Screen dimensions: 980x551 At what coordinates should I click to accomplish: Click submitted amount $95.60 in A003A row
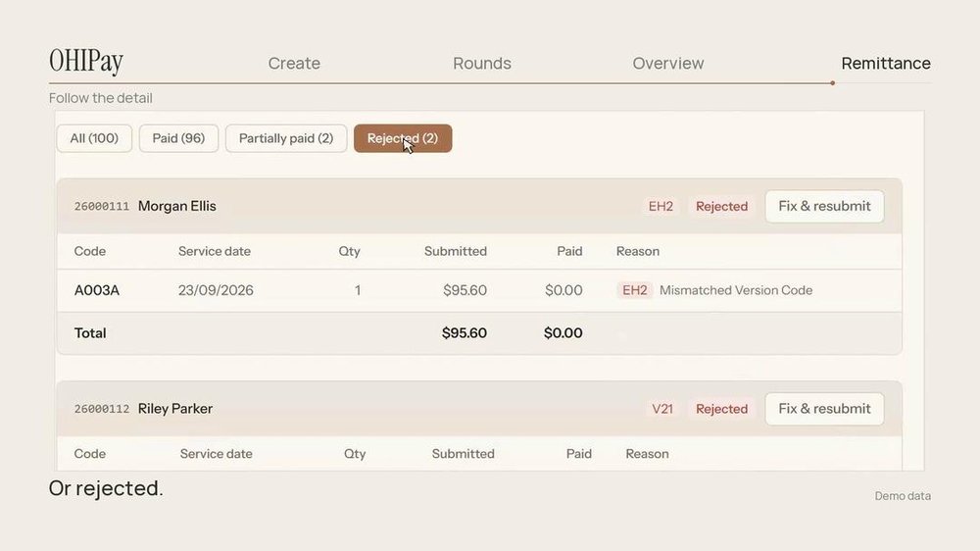465,290
